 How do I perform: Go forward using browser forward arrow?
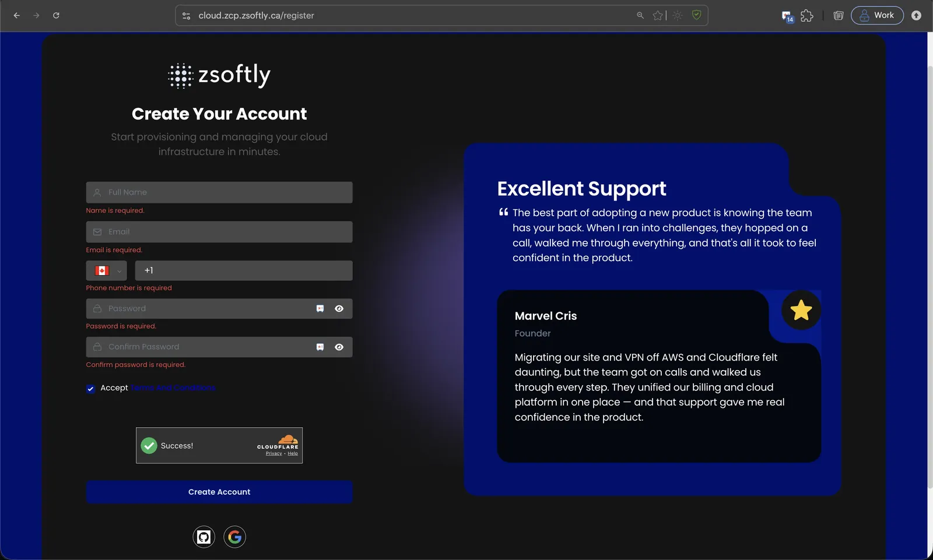(36, 15)
